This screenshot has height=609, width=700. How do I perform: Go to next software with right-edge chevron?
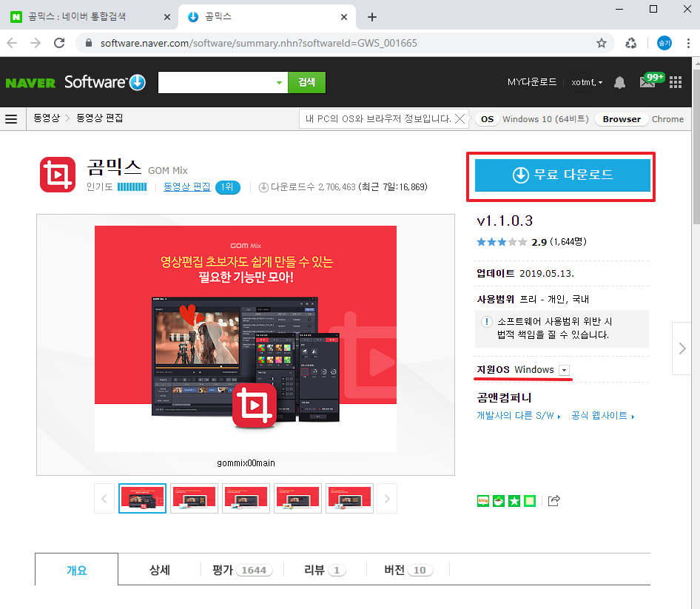click(x=682, y=349)
